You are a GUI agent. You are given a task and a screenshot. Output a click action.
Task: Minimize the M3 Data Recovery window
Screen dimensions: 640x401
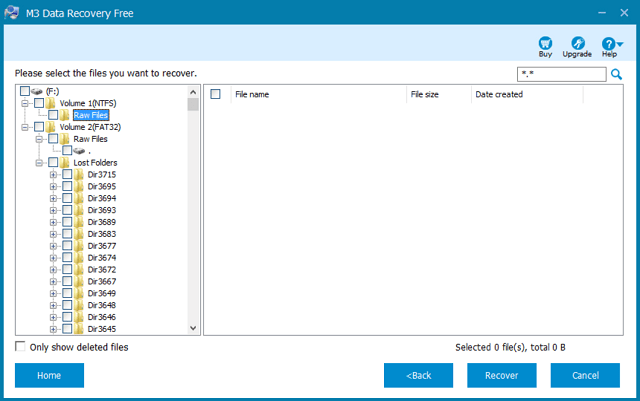point(602,13)
